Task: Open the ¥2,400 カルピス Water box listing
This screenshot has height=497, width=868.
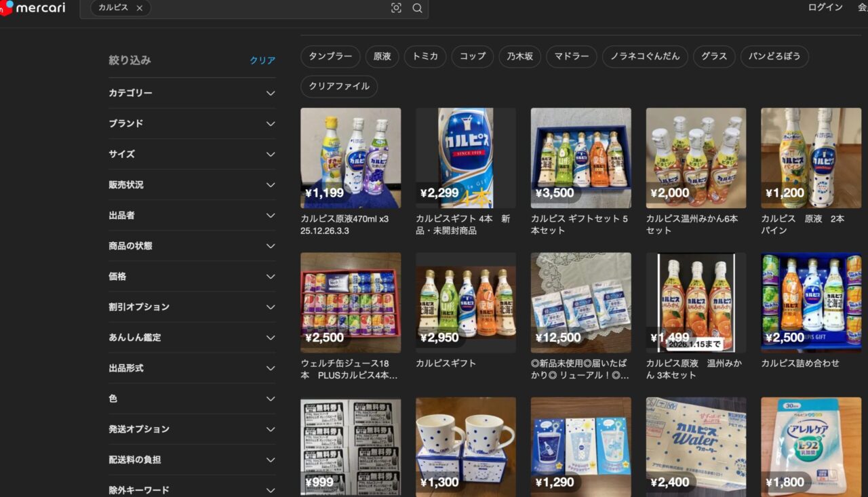Action: pyautogui.click(x=696, y=447)
